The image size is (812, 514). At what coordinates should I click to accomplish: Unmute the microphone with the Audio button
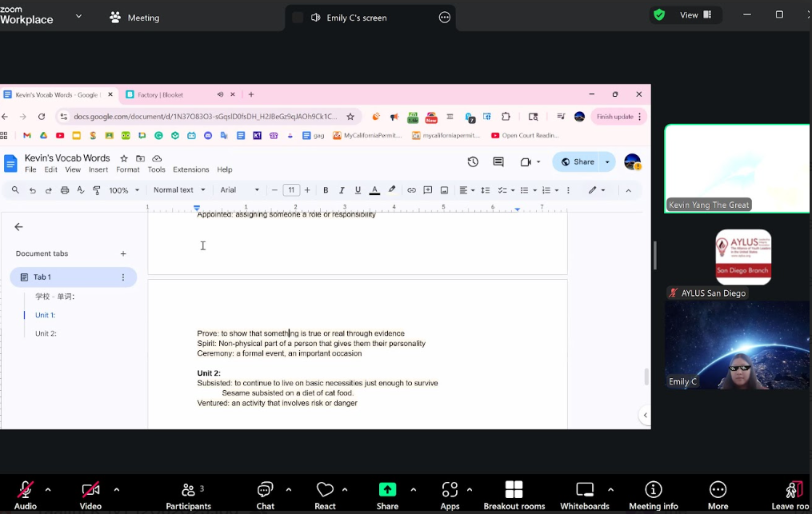(x=25, y=495)
